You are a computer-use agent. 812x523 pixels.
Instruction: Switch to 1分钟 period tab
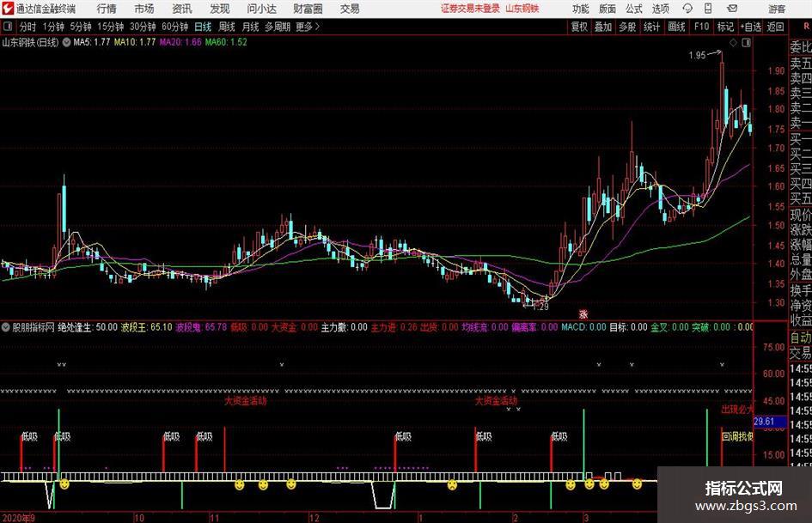(53, 27)
